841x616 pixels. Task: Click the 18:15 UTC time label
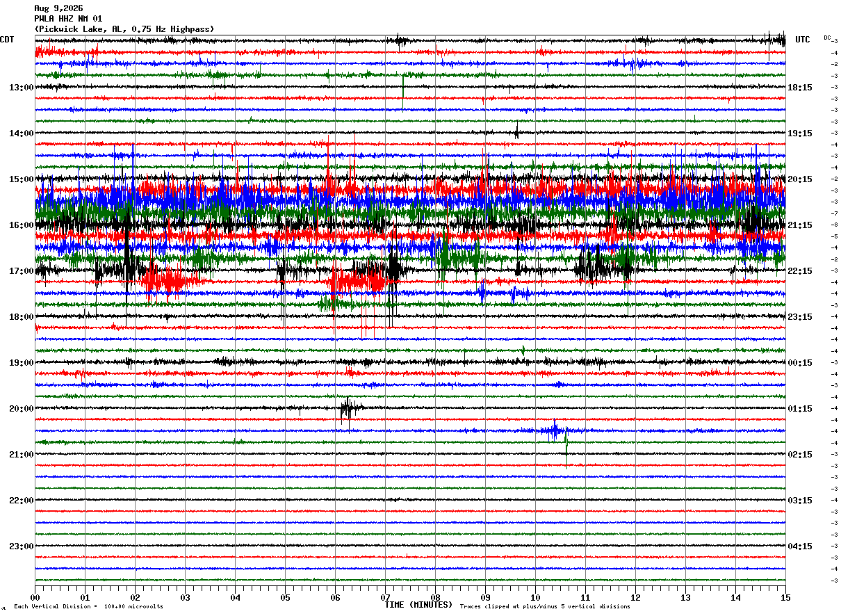point(800,88)
